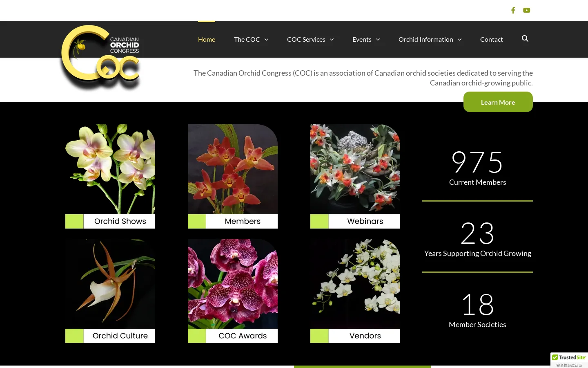Open the COC YouTube channel icon
Screen dimensions: 588x368
pos(527,10)
